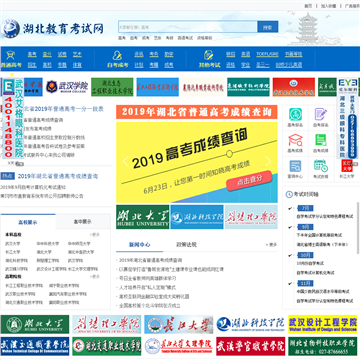Click 武汉设计工程学院 in 本科高校 list
Viewport: 360px width, 360px height.
(x=51, y=269)
